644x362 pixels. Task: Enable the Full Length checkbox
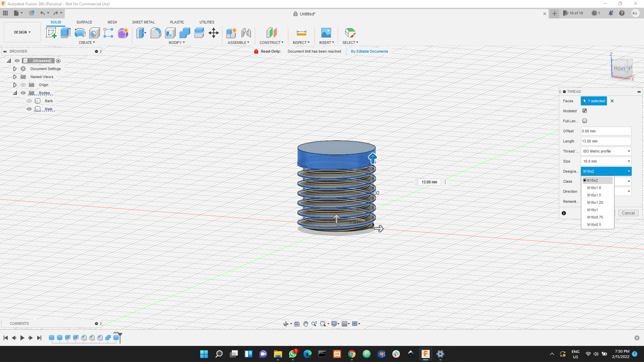[x=585, y=121]
